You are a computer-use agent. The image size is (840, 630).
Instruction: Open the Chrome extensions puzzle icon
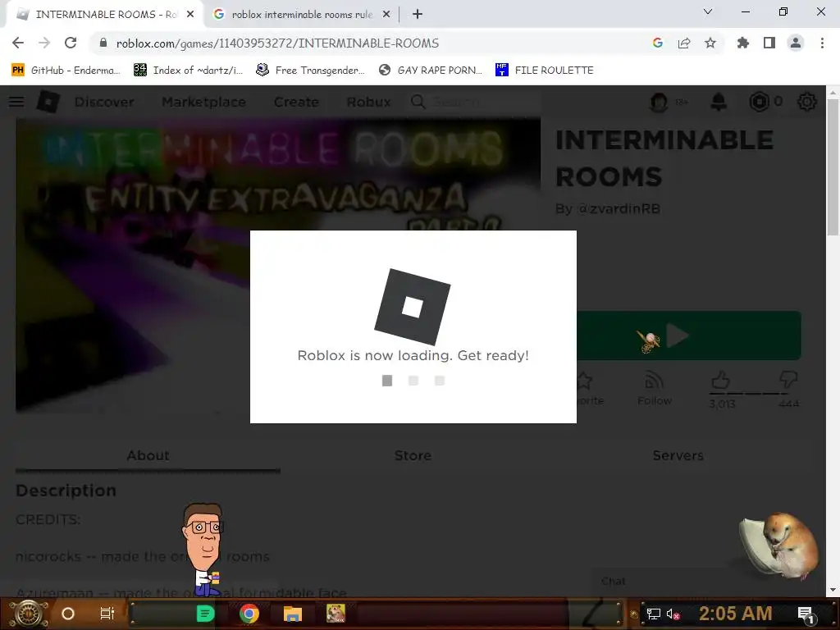pyautogui.click(x=742, y=43)
